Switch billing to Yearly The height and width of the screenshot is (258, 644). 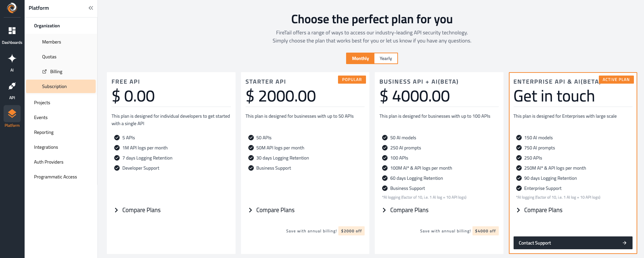click(x=386, y=58)
